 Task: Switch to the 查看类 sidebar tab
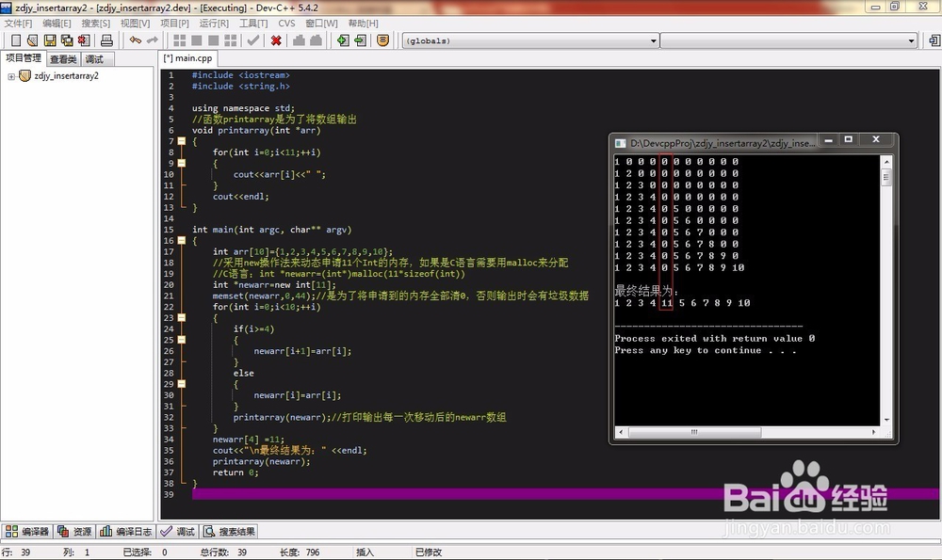(63, 59)
